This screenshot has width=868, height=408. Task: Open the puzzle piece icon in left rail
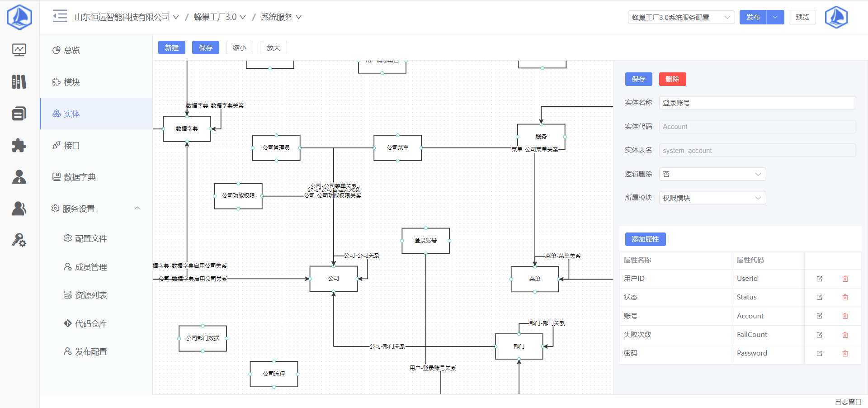pyautogui.click(x=19, y=145)
